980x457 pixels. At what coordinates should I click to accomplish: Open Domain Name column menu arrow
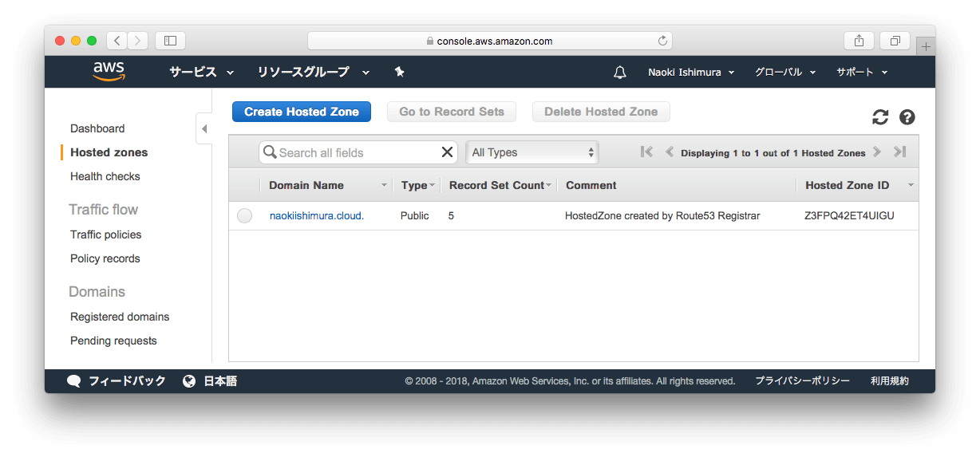tap(384, 185)
